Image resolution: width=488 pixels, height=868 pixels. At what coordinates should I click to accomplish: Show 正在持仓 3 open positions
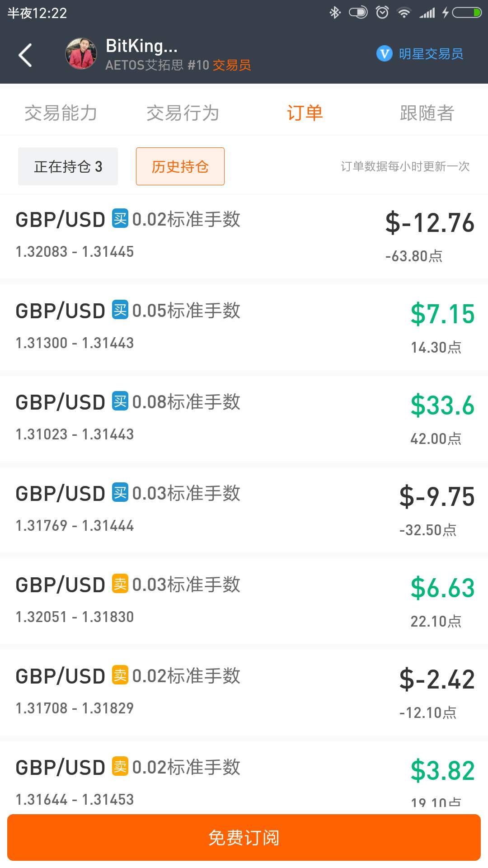pyautogui.click(x=68, y=166)
